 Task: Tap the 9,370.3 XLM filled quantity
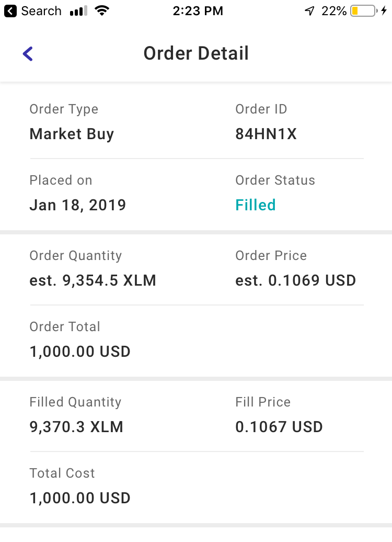76,427
